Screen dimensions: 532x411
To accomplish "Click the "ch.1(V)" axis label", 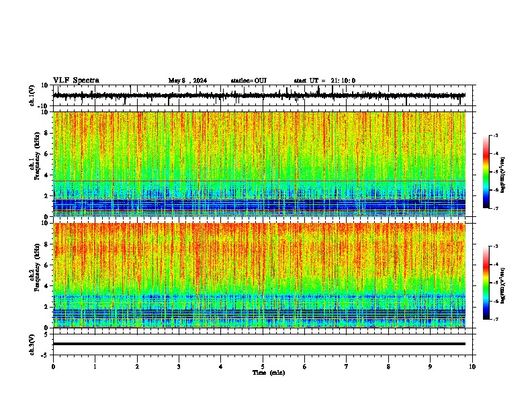I will [32, 95].
